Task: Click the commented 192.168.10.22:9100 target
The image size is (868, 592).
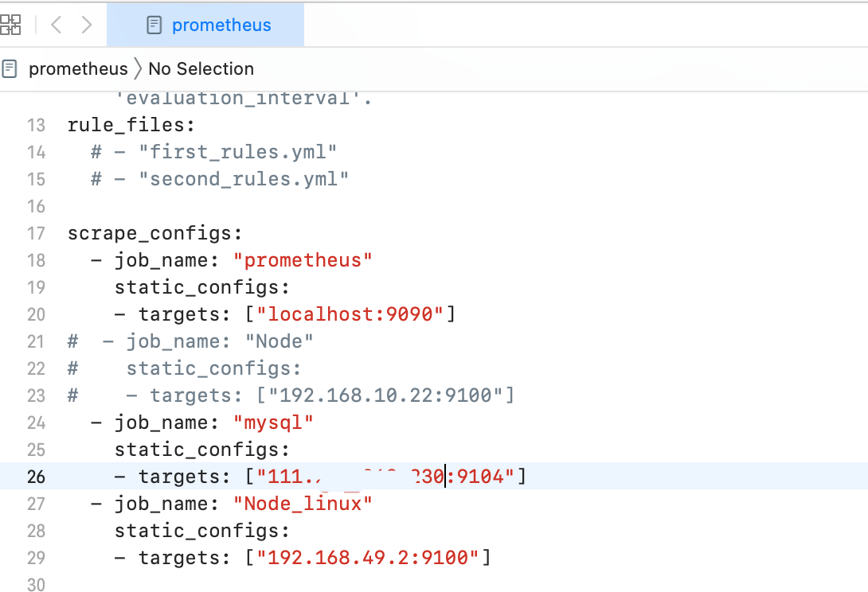Action: [x=385, y=395]
